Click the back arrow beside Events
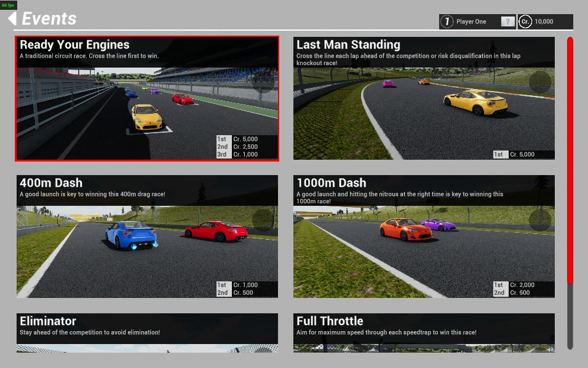 (x=12, y=18)
